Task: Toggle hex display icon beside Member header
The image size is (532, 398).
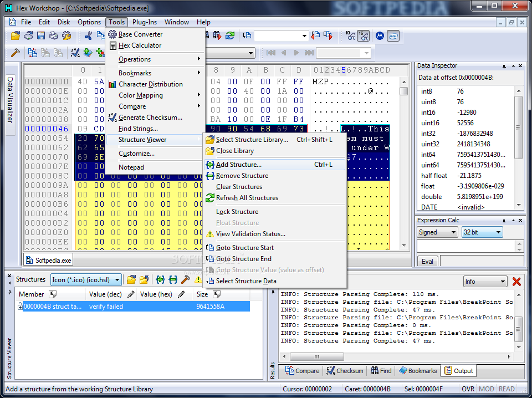Action: [53, 294]
